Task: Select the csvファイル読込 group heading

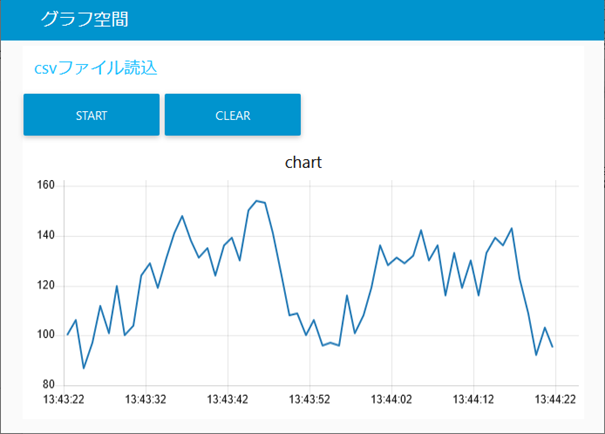Action: click(95, 68)
